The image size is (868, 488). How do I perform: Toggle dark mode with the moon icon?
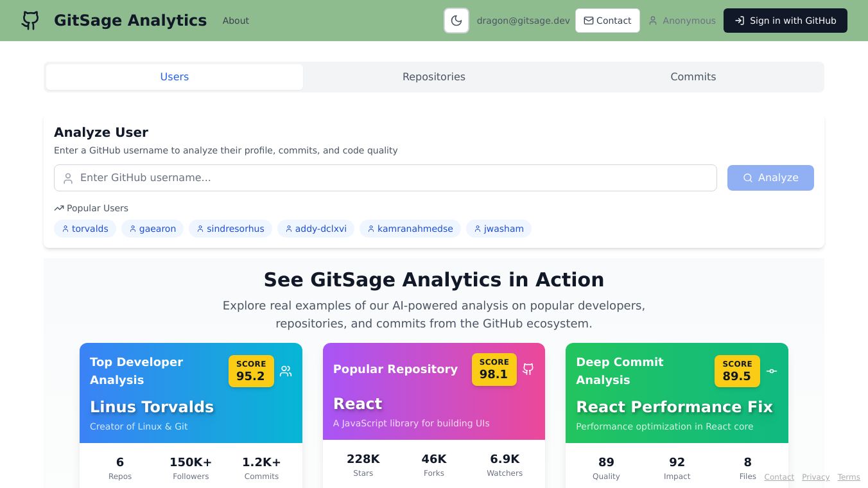456,21
